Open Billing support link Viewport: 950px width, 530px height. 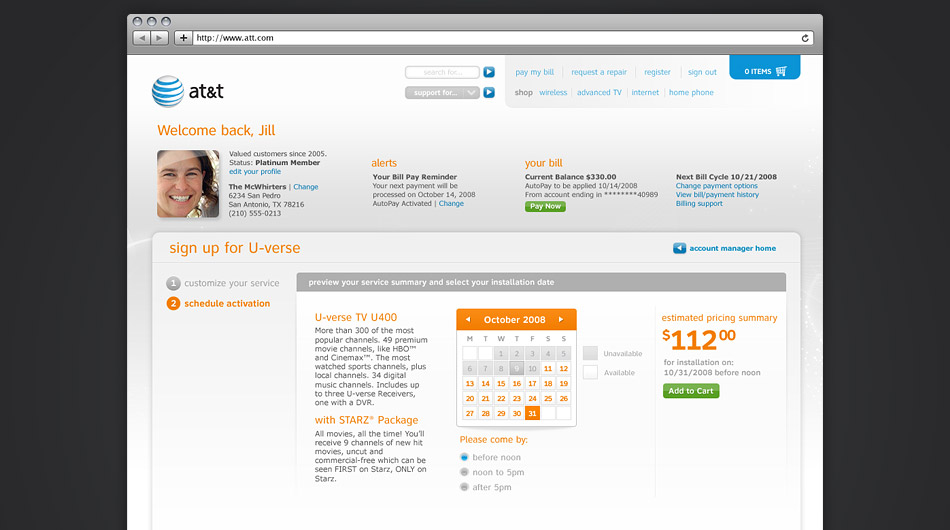699,204
